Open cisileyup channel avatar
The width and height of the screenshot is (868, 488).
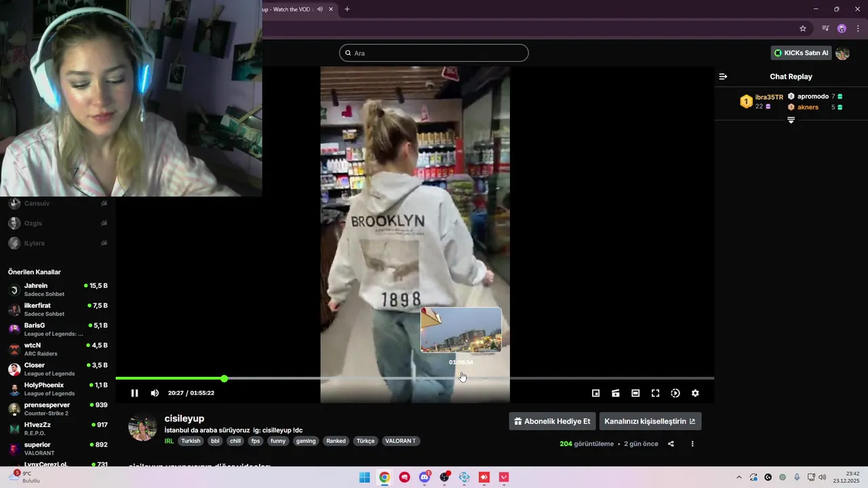142,427
